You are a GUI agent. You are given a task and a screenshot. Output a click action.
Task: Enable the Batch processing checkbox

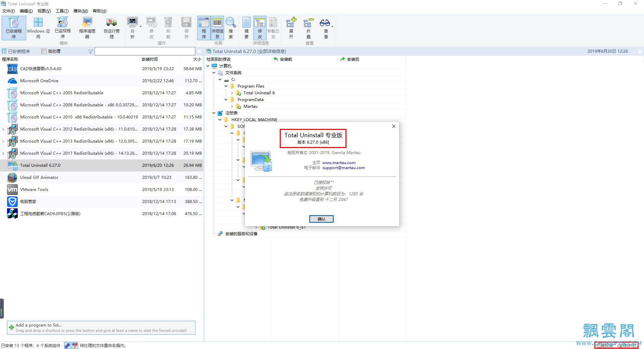point(44,51)
